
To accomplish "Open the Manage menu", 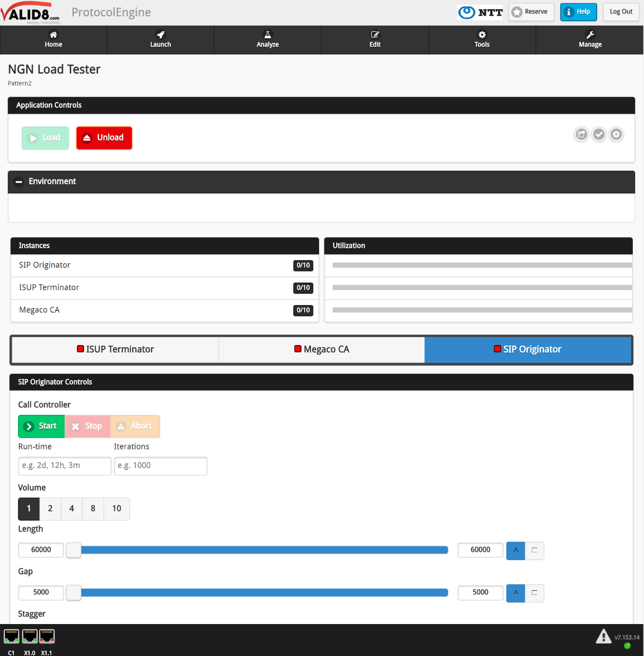I will point(590,40).
